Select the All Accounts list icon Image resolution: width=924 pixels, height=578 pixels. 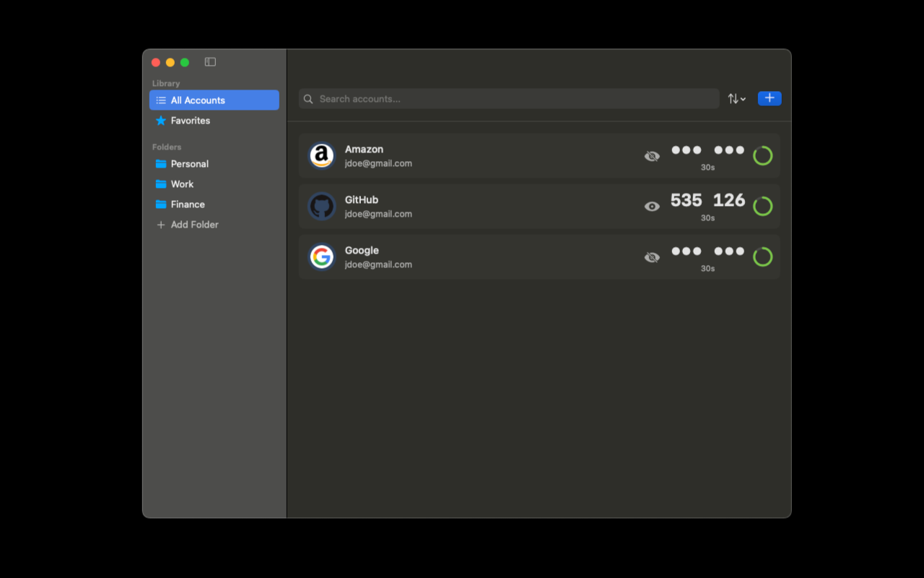[160, 100]
